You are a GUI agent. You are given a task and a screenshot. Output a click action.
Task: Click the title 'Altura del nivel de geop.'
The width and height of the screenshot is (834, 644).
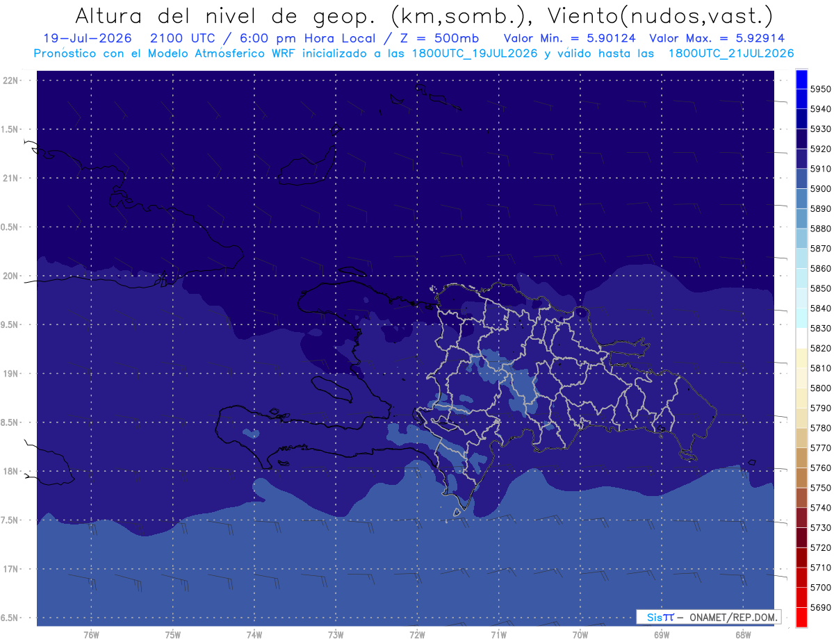coord(226,15)
